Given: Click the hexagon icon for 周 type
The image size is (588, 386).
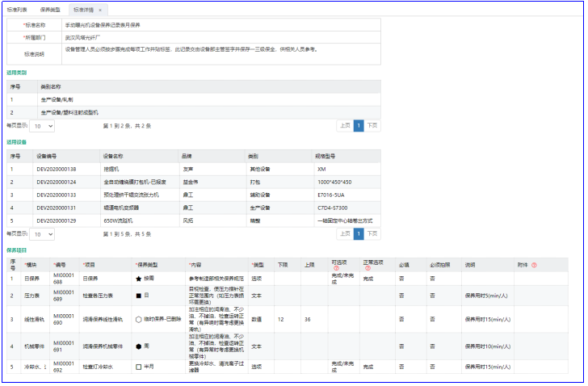Looking at the screenshot, I should pyautogui.click(x=139, y=346).
